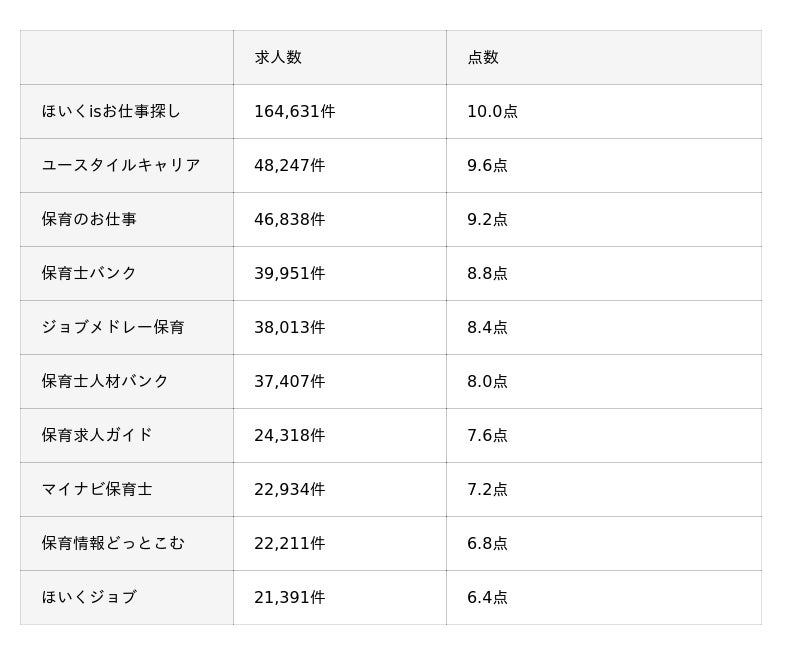This screenshot has height=655, width=800.
Task: Select the 保育求人ガイド row label
Action: coord(97,436)
